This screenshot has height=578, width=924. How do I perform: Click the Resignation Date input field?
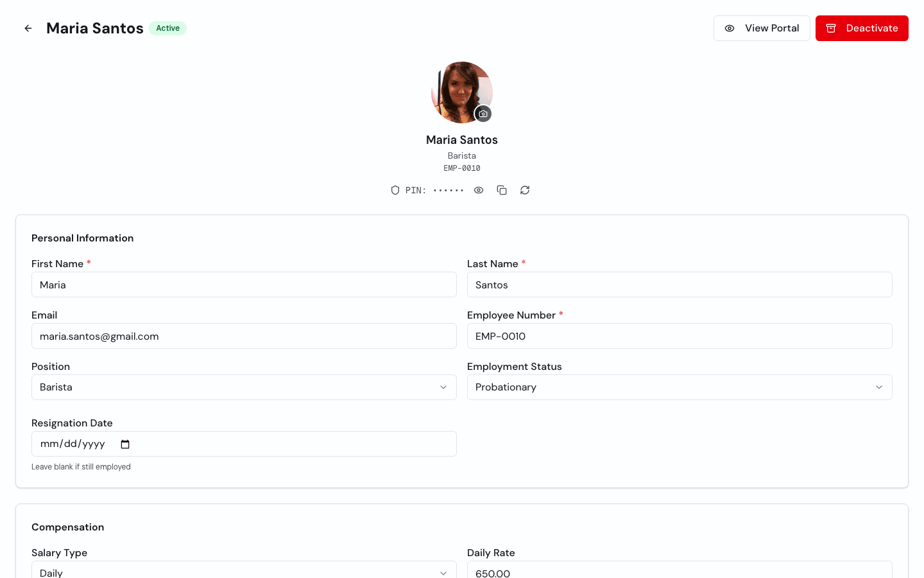coord(244,444)
